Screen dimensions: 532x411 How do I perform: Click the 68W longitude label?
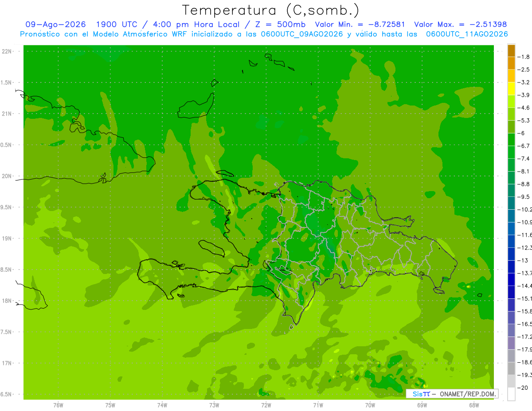[x=474, y=405]
